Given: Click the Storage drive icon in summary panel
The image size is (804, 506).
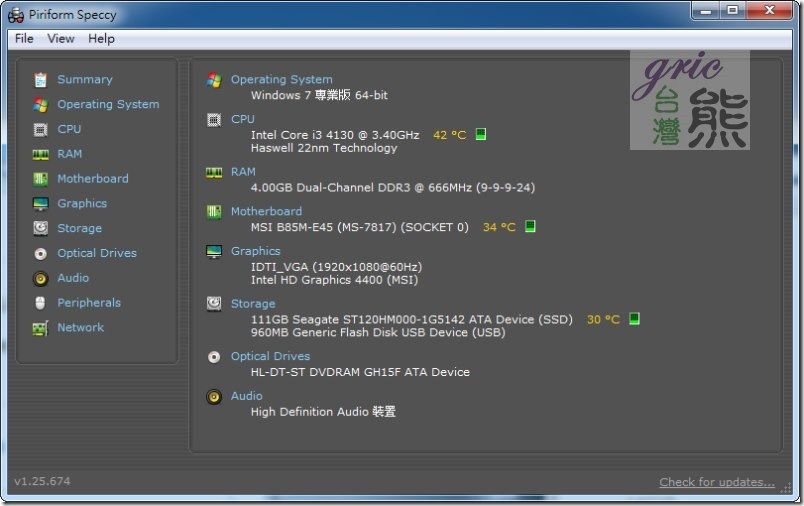Looking at the screenshot, I should tap(214, 303).
